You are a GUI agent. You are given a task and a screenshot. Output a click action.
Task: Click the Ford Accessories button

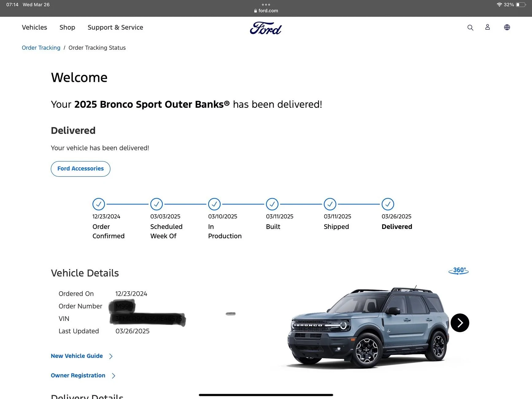point(80,169)
